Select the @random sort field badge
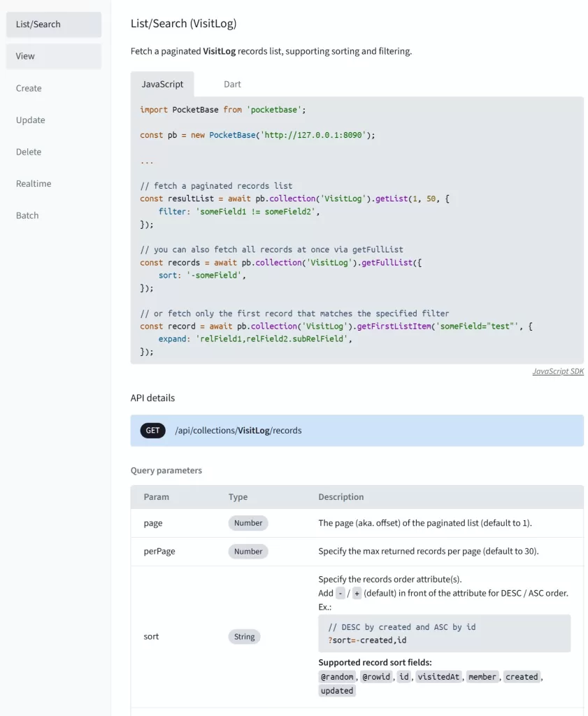Viewport: 588px width, 716px height. point(337,676)
